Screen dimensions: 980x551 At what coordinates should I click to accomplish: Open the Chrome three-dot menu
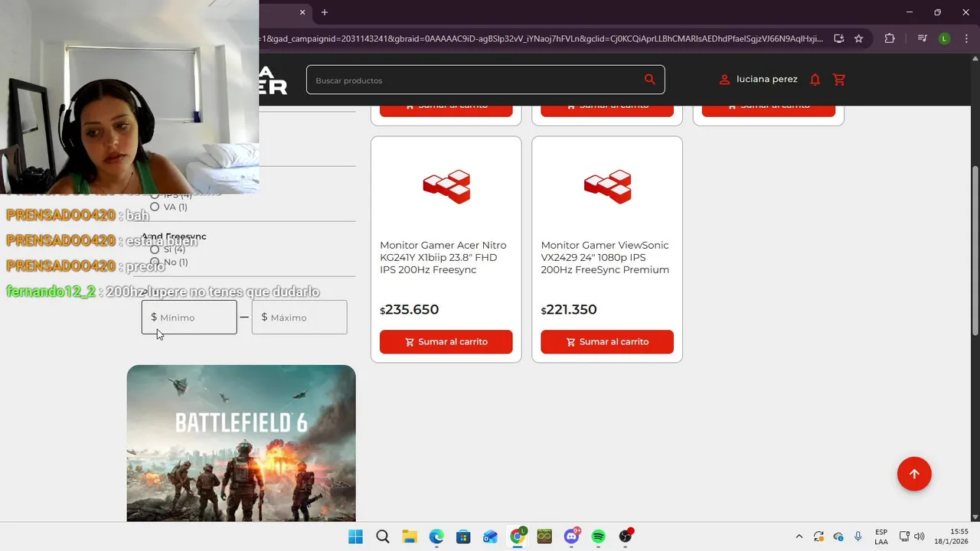965,38
